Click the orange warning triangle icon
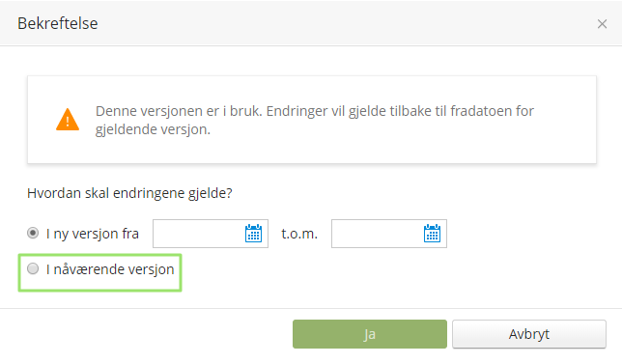 coord(68,120)
